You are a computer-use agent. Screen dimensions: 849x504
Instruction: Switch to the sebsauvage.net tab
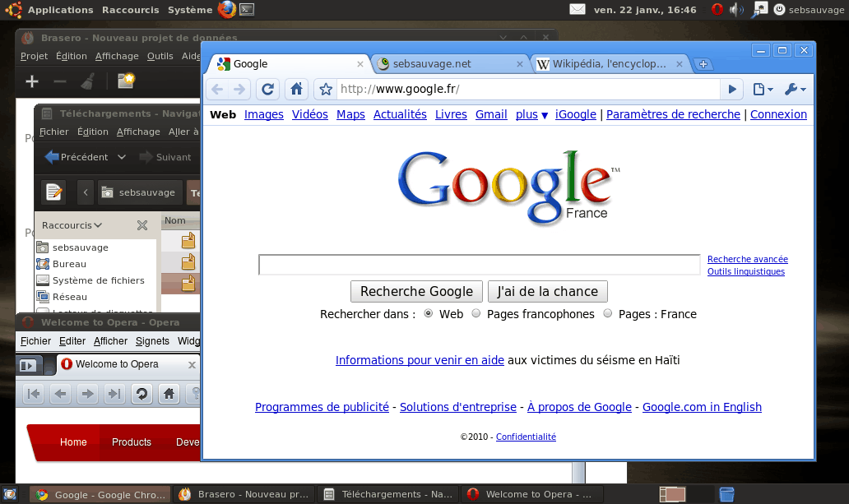point(449,64)
